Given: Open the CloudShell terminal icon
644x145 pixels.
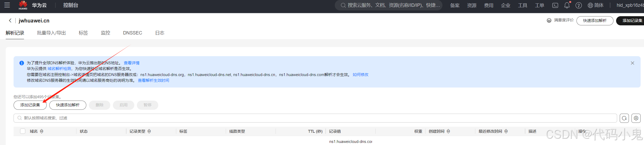Looking at the screenshot, I should coord(555,5).
